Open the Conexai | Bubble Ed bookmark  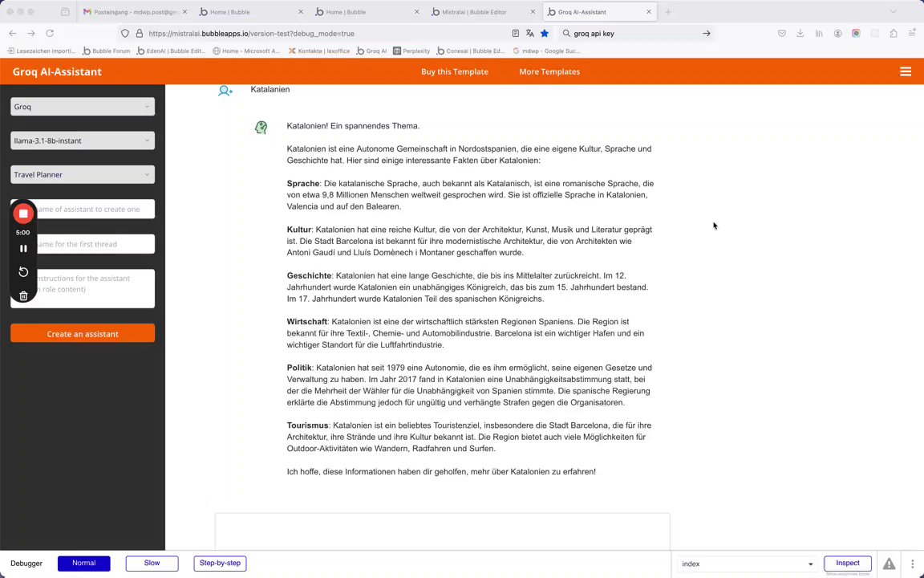coord(471,51)
